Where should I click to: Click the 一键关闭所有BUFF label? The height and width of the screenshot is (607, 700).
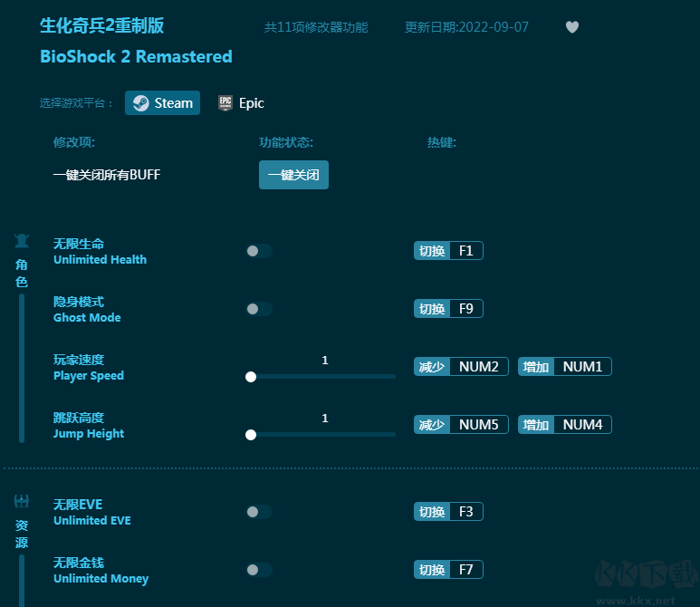coord(107,175)
